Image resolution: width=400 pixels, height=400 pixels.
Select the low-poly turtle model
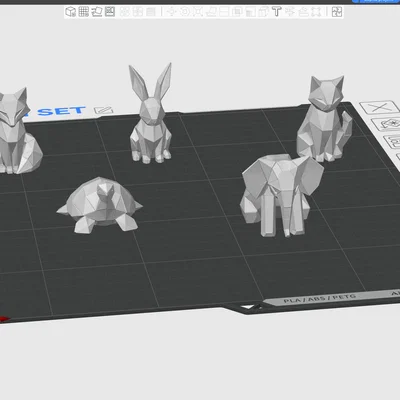pyautogui.click(x=100, y=205)
